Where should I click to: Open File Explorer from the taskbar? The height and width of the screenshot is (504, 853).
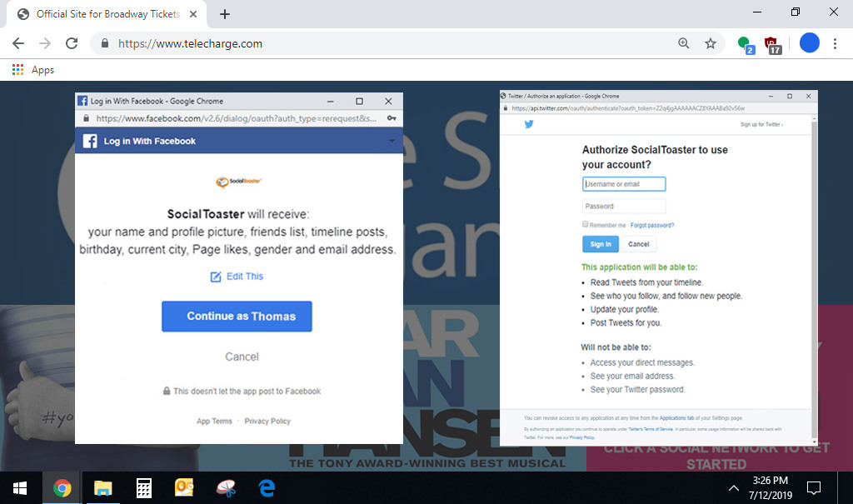point(102,488)
